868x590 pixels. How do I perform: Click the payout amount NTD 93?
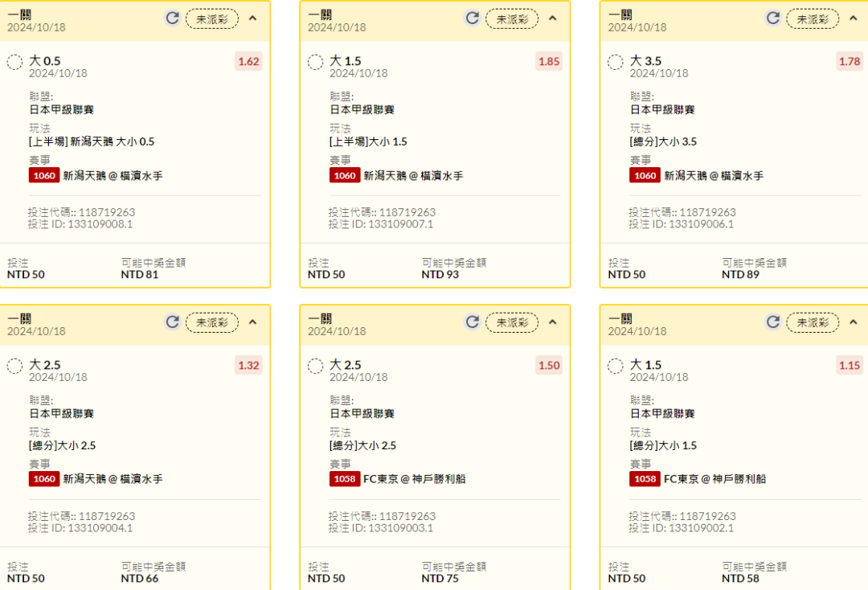pos(440,275)
